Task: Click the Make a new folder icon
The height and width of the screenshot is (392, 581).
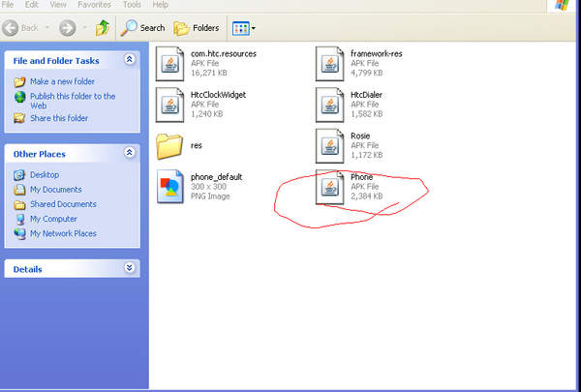Action: click(x=19, y=81)
